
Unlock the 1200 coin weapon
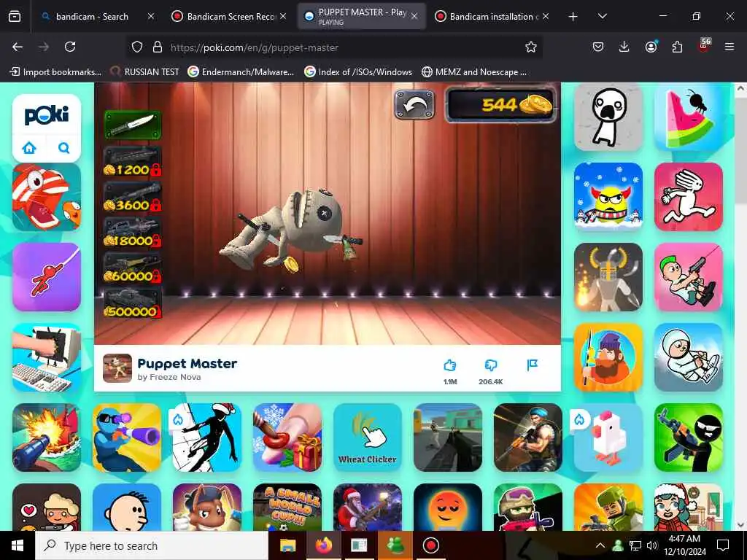(133, 161)
